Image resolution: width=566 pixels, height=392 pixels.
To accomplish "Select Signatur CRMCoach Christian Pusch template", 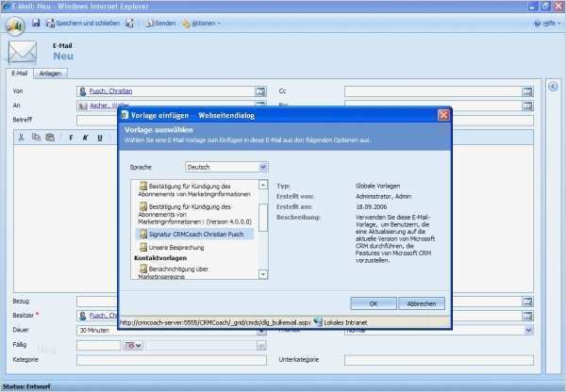I will (x=195, y=234).
